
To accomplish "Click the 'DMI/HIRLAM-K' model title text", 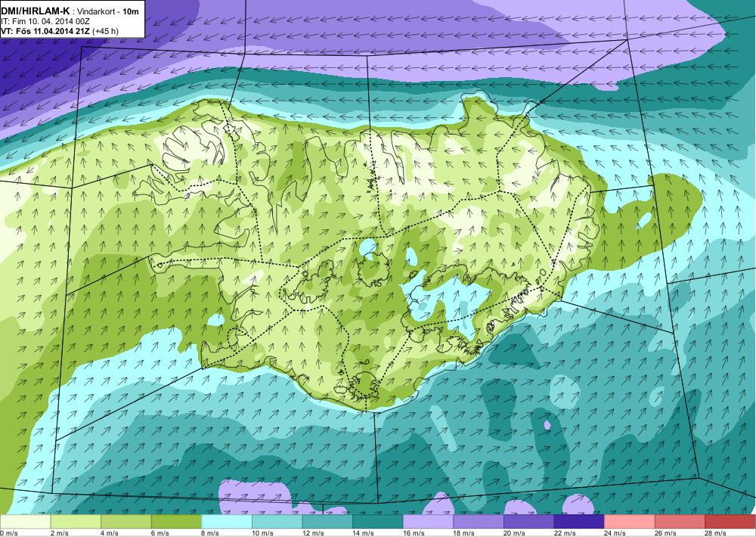I will click(36, 11).
